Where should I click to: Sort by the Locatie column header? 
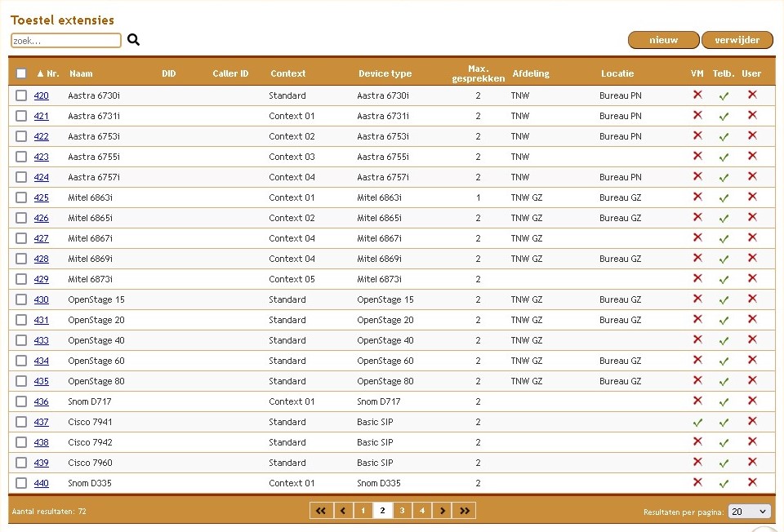[617, 73]
